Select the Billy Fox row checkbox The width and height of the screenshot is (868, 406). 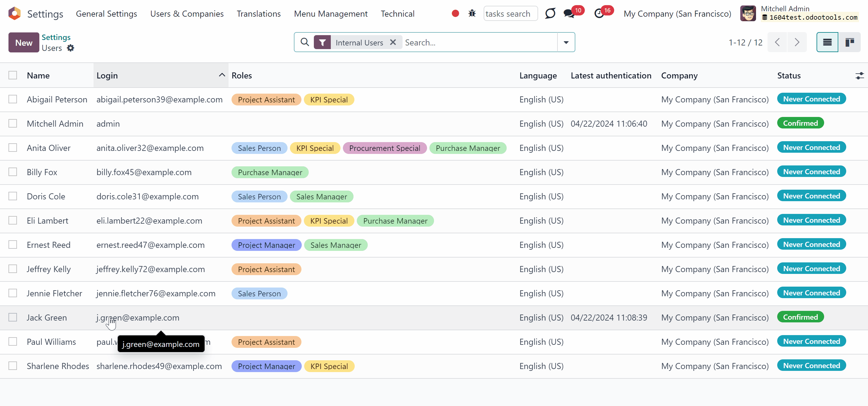tap(13, 172)
